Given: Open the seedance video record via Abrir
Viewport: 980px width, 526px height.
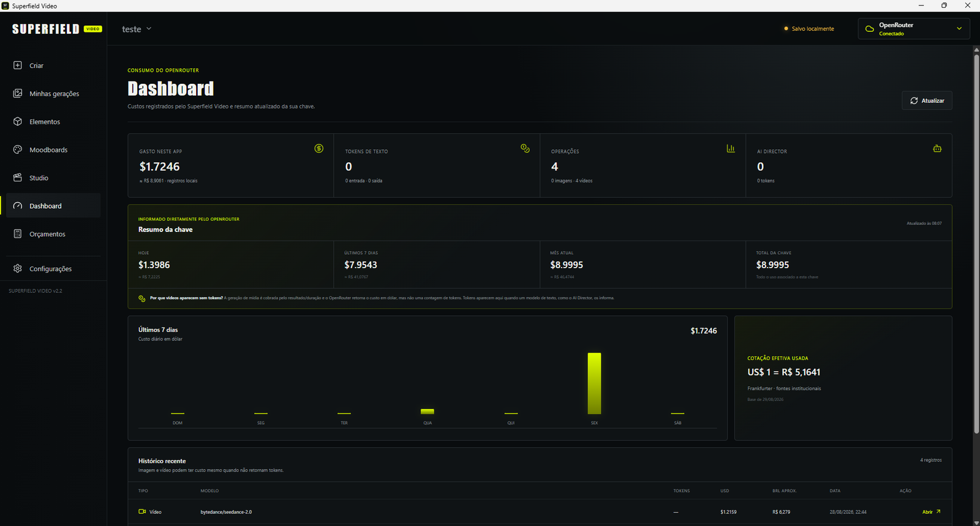Looking at the screenshot, I should (931, 511).
